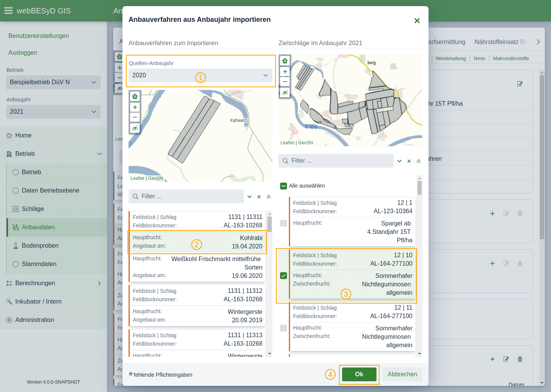Open Benutzereinstellungen in the sidebar
Image resolution: width=551 pixels, height=392 pixels.
[x=39, y=36]
